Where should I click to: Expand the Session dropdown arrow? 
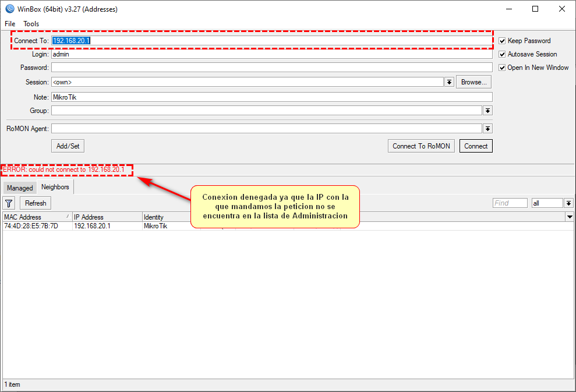(x=449, y=82)
